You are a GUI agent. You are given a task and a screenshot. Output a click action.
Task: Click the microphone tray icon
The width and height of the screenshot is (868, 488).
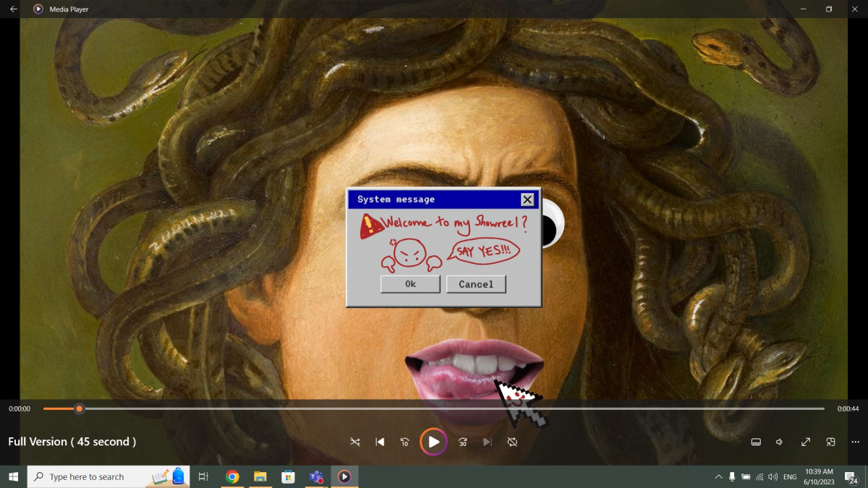732,476
